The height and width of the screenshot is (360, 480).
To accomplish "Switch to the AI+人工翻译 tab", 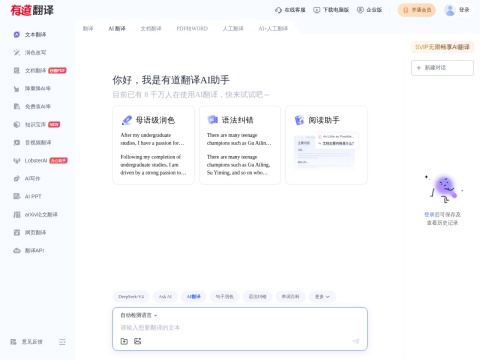I will 273,28.
